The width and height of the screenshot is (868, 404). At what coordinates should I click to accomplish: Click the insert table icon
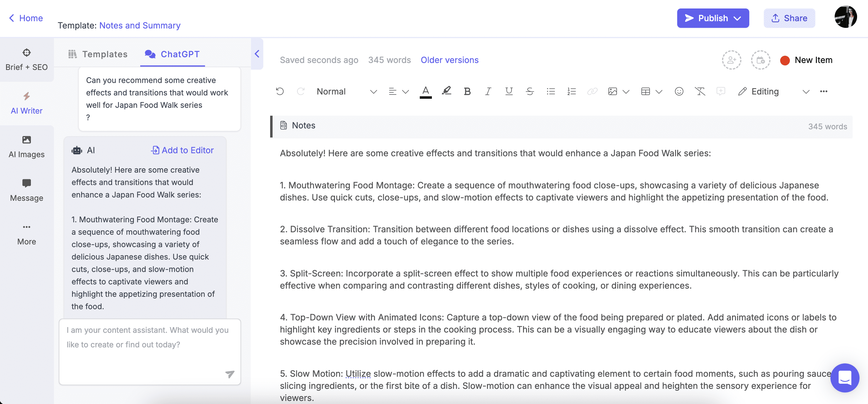(646, 91)
